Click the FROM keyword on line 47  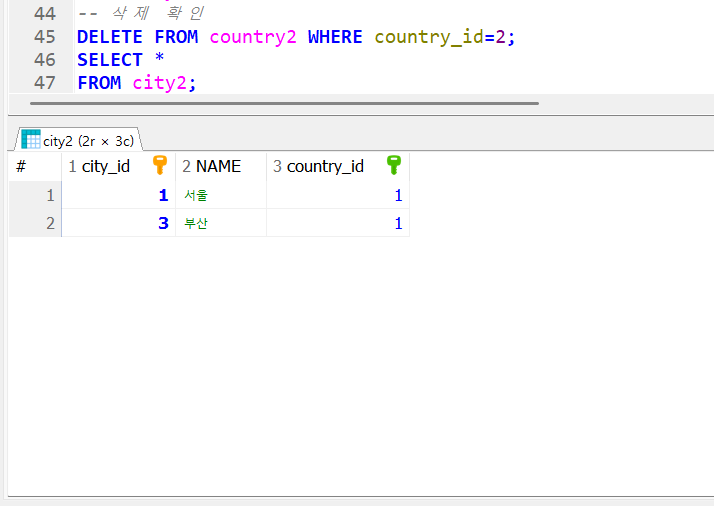[99, 83]
